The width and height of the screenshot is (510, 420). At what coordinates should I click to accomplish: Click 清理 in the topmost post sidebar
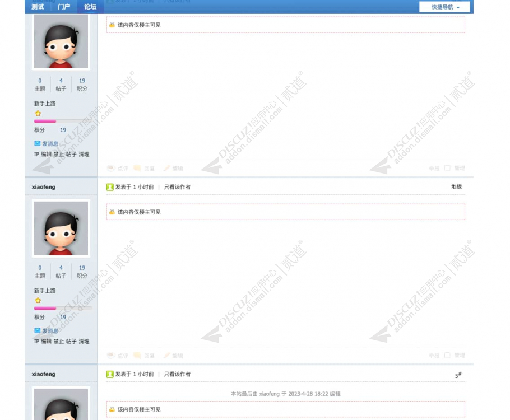click(x=84, y=155)
